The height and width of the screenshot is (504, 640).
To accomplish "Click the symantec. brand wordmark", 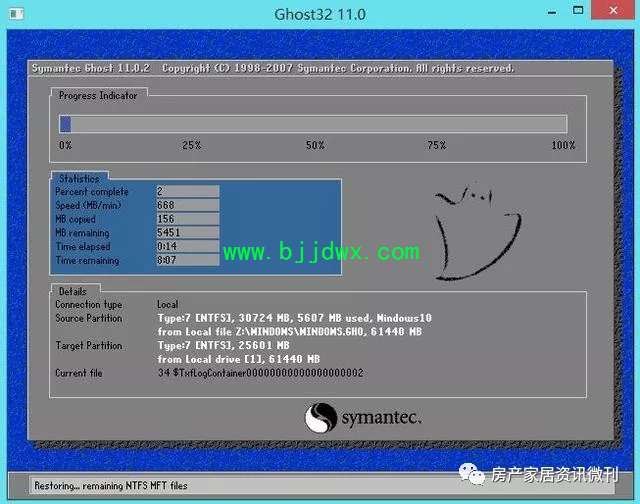I will coord(381,418).
